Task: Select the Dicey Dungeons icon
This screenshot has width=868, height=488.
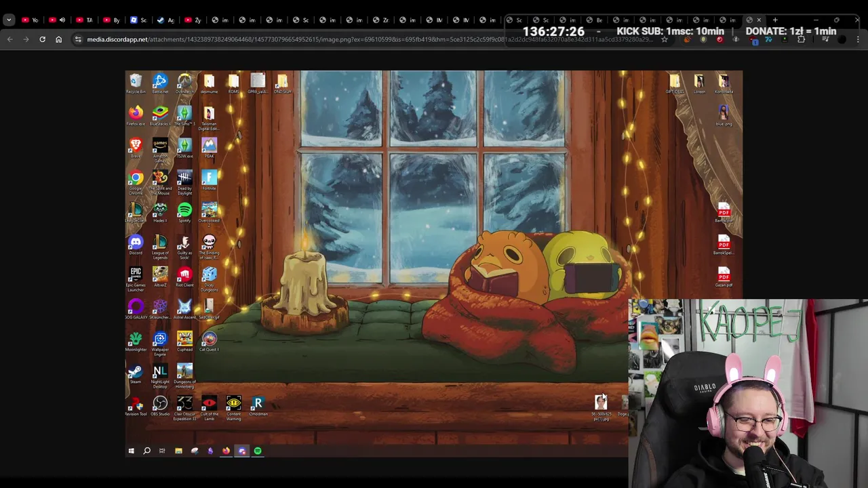Action: point(209,279)
